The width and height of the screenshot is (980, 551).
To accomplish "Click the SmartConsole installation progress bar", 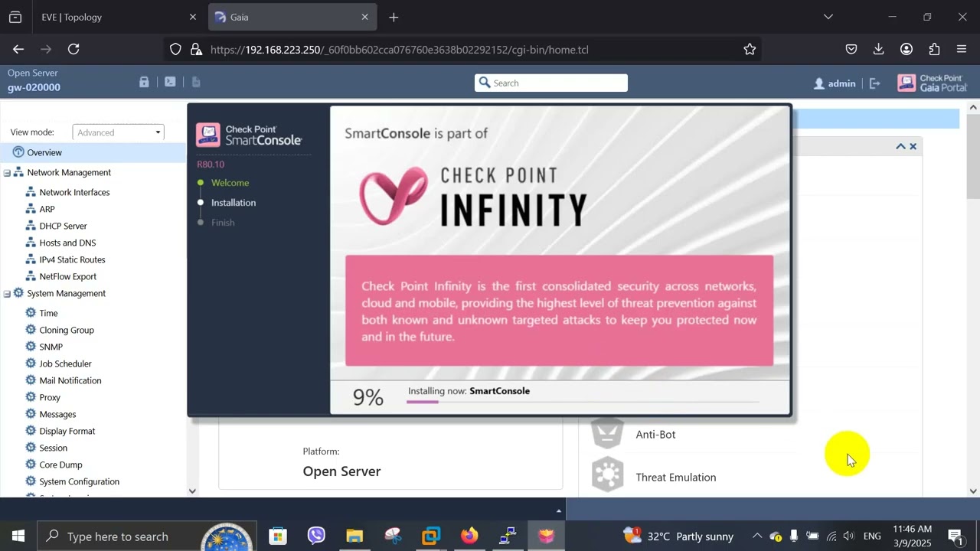I will tap(583, 402).
